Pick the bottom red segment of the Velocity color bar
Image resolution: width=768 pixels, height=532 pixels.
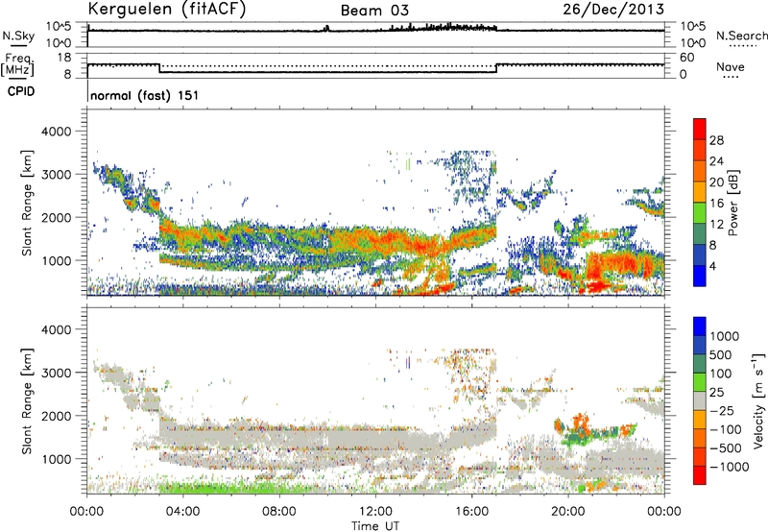(700, 475)
